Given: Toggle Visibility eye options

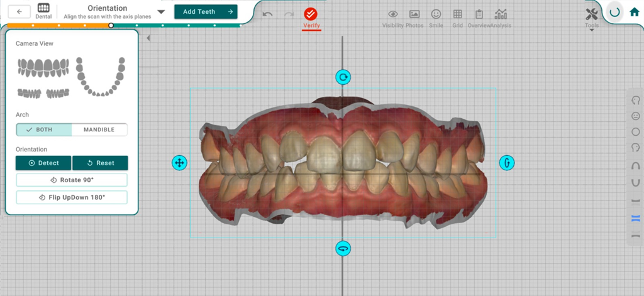Looking at the screenshot, I should tap(393, 18).
